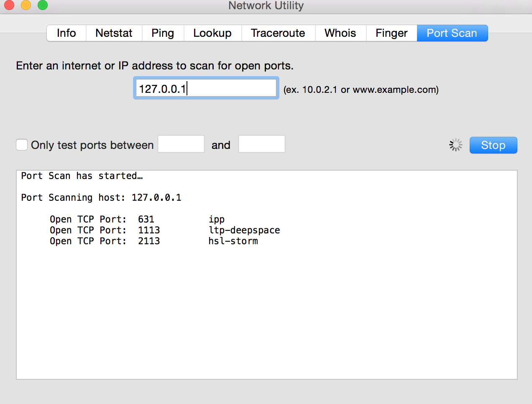Select the Finger tab

(391, 33)
